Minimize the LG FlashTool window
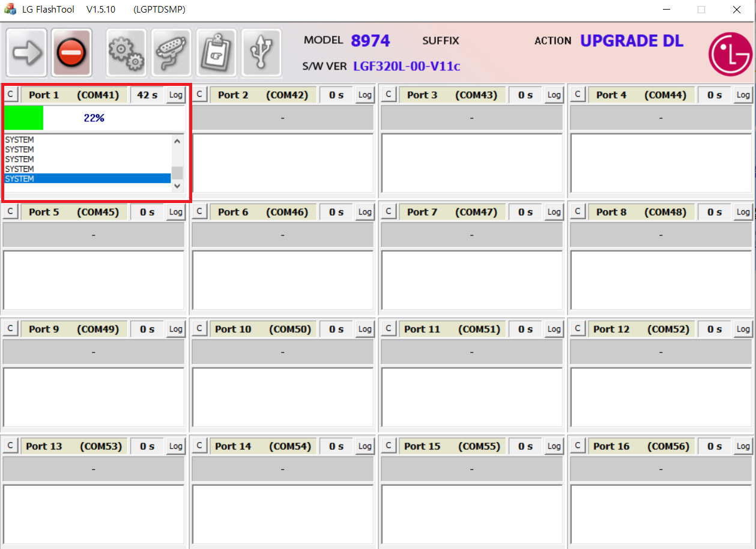This screenshot has width=756, height=549. click(667, 10)
